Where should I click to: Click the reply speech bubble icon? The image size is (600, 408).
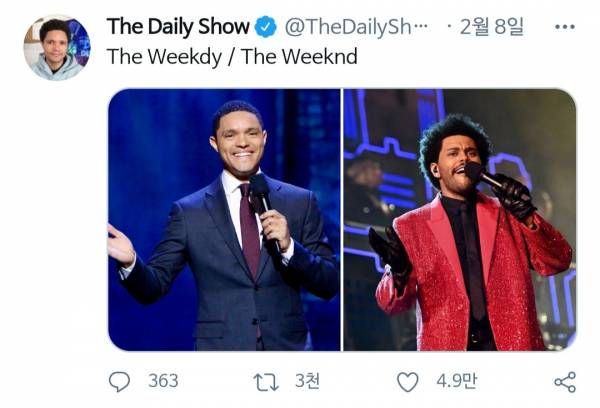pos(119,381)
